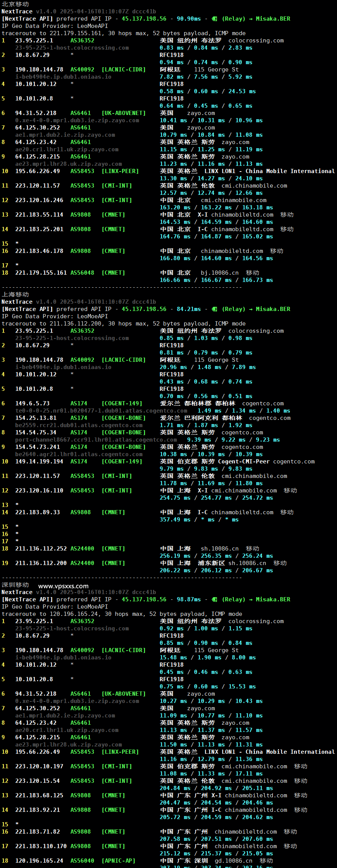Select hop IP 221.183.46.178

pos(39,251)
